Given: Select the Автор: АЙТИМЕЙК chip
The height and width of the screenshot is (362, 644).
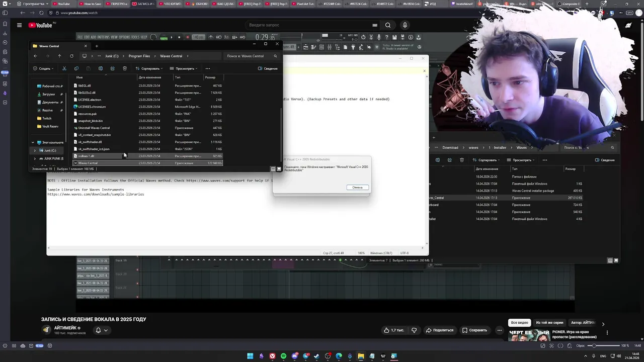Looking at the screenshot, I should (583, 323).
